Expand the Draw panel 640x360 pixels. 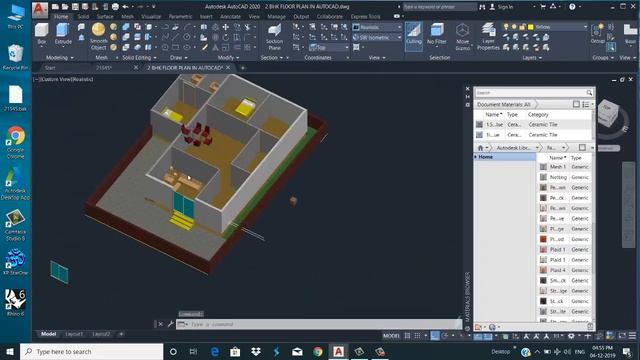178,58
